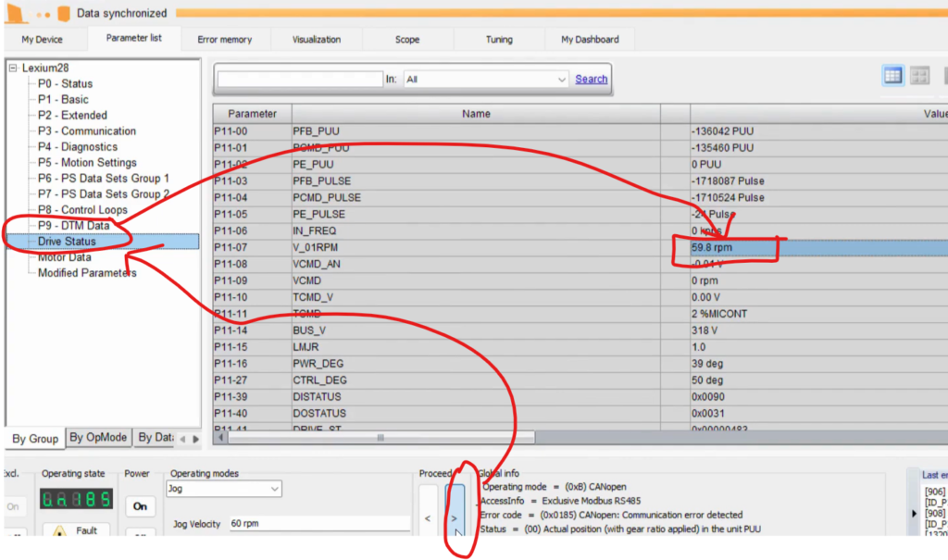This screenshot has width=948, height=560.
Task: Open the Error memory tab
Action: 224,40
